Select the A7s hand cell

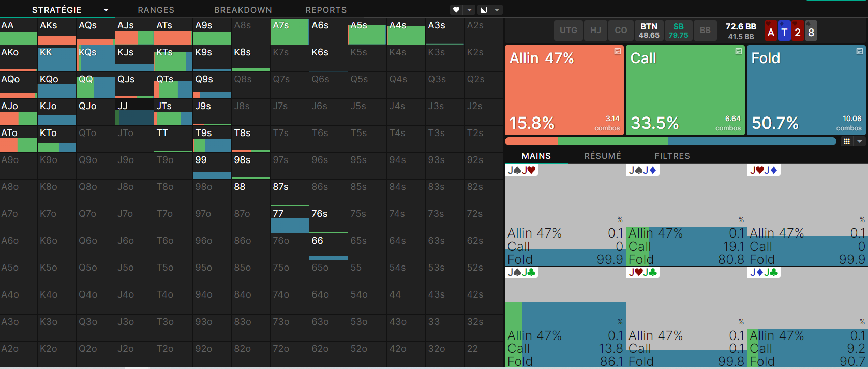pos(290,32)
